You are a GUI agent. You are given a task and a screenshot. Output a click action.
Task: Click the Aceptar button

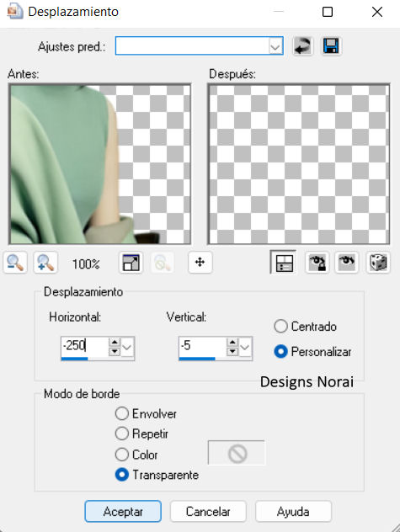click(x=123, y=511)
